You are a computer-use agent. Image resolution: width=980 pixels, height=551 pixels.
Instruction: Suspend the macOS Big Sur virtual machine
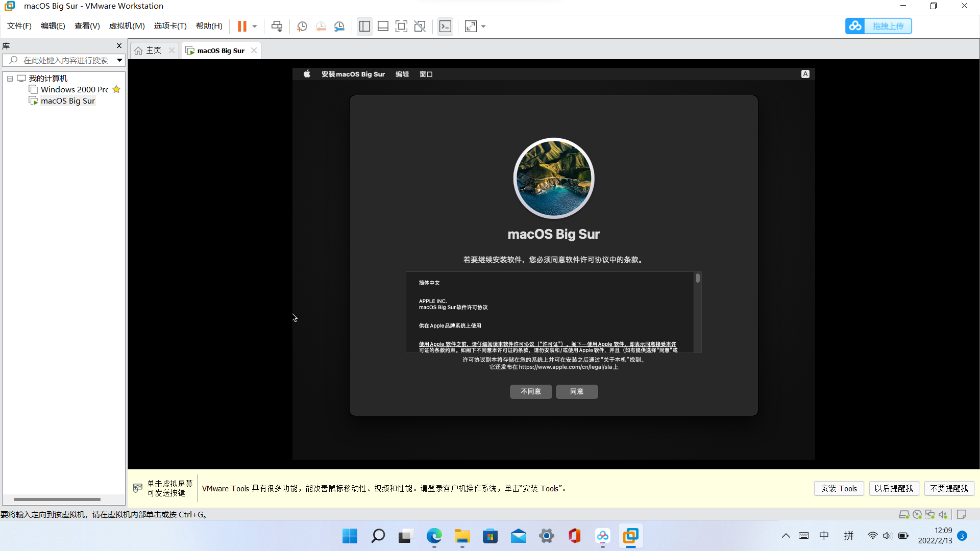pos(242,26)
